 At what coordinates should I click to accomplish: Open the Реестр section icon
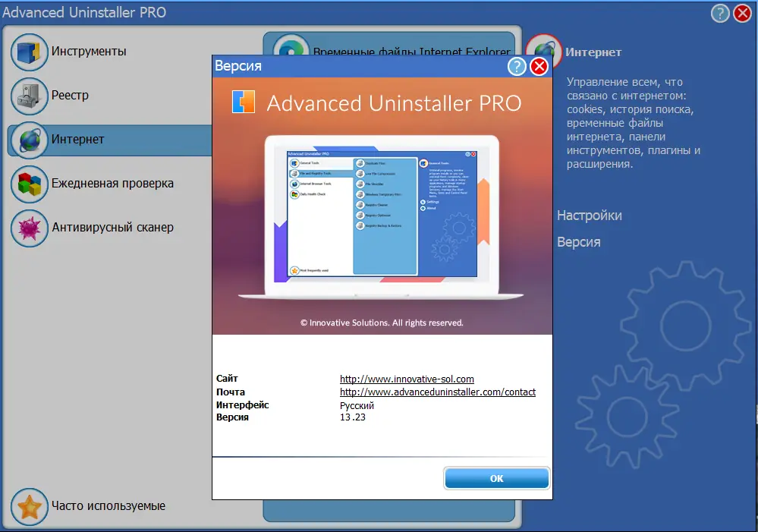30,96
